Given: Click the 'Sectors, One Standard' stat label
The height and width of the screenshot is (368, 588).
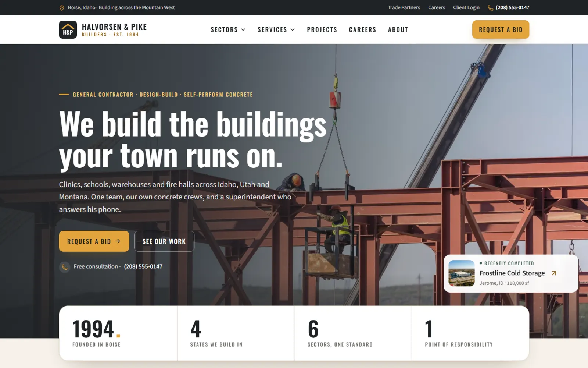Looking at the screenshot, I should [340, 344].
